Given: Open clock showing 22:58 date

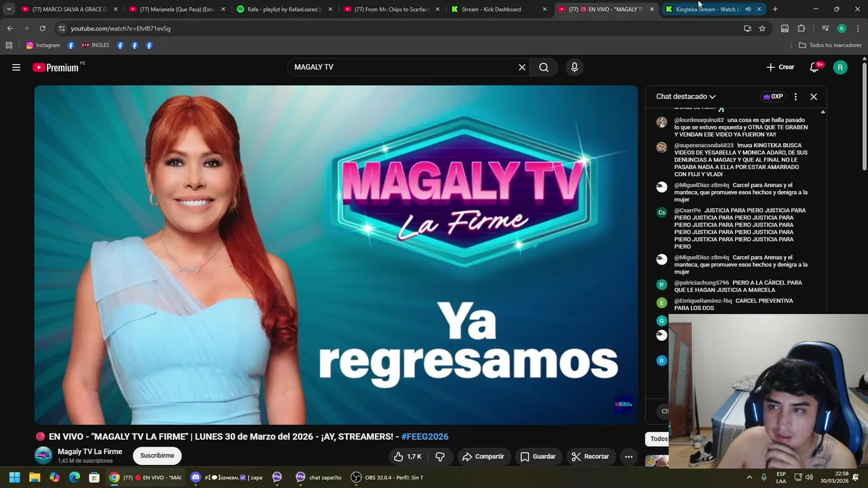Looking at the screenshot, I should pyautogui.click(x=835, y=477).
